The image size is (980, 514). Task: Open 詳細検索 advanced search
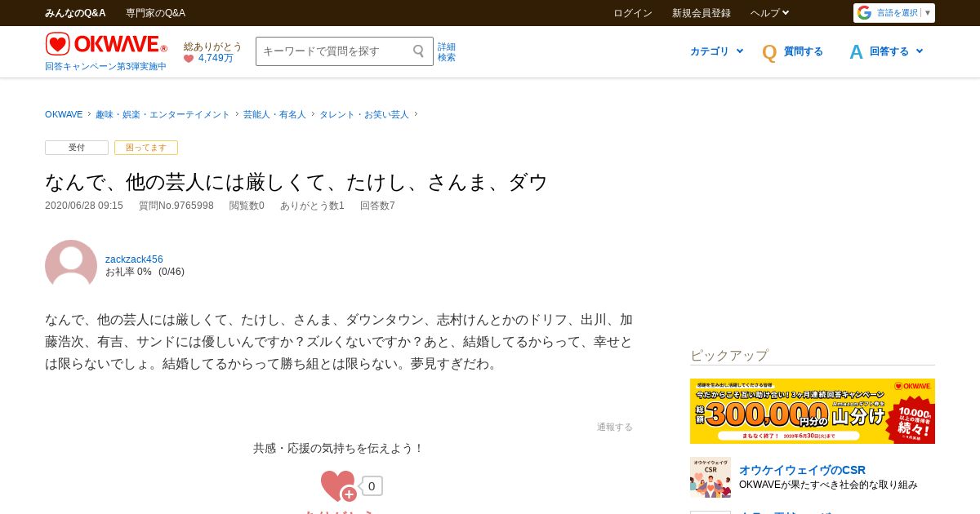coord(447,52)
